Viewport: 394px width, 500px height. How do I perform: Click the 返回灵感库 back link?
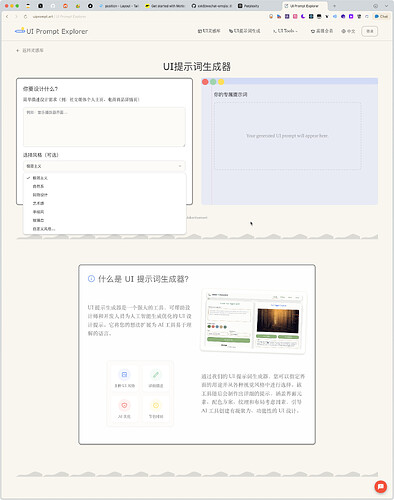point(30,50)
